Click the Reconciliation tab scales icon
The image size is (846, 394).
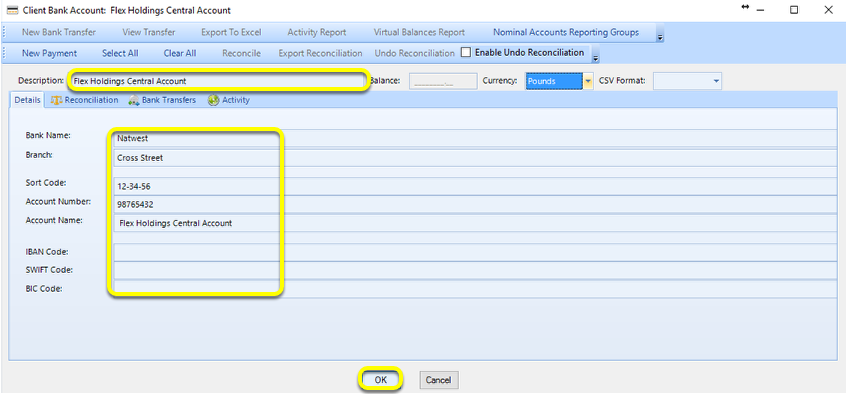click(56, 100)
